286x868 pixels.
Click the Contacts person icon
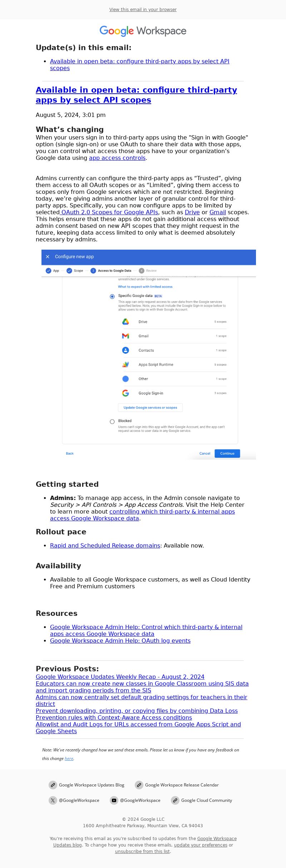pyautogui.click(x=125, y=350)
